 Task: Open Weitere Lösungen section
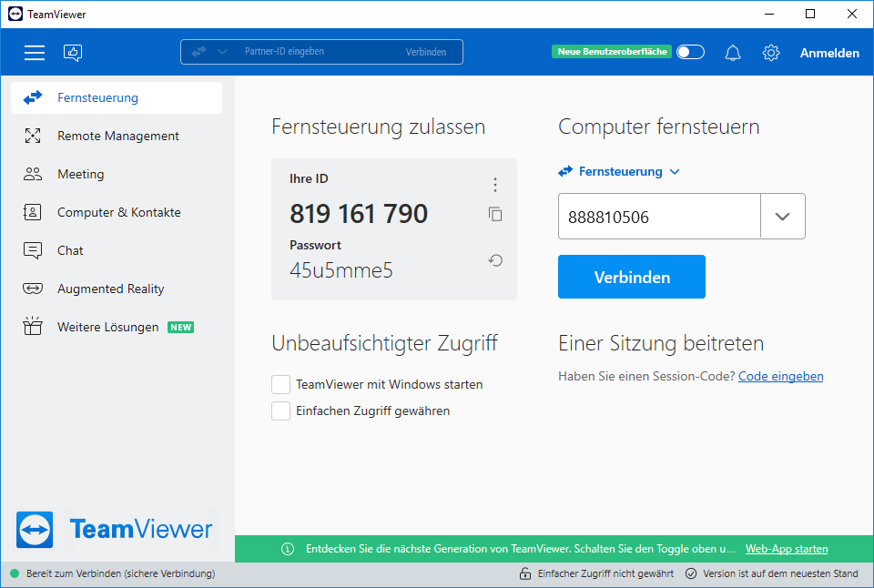tap(117, 327)
